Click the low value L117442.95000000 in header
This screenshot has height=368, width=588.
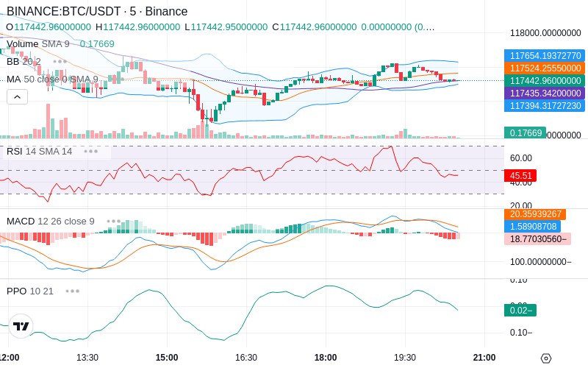226,27
